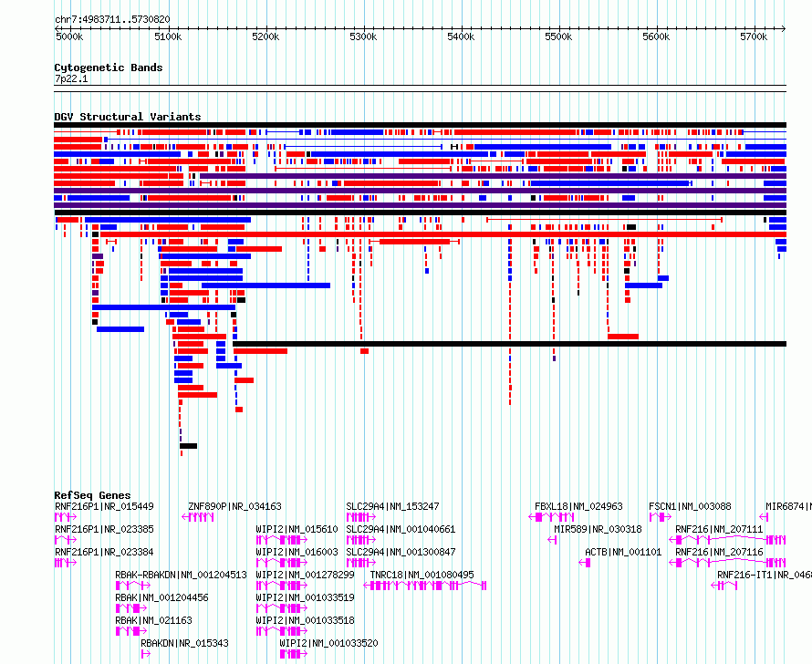This screenshot has width=812, height=664.
Task: Select the FBXL18|NM_024963 gene label
Action: point(578,506)
